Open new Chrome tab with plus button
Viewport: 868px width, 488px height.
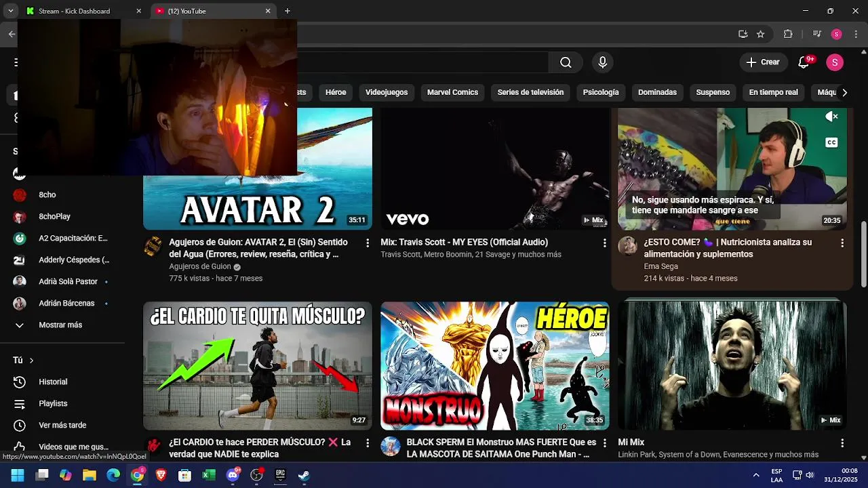[x=288, y=11]
